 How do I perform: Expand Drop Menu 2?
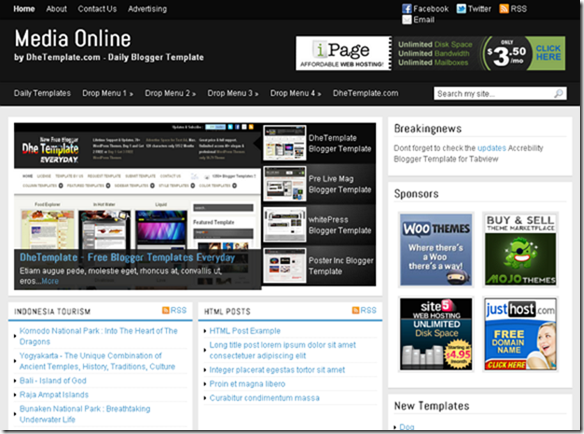click(170, 93)
